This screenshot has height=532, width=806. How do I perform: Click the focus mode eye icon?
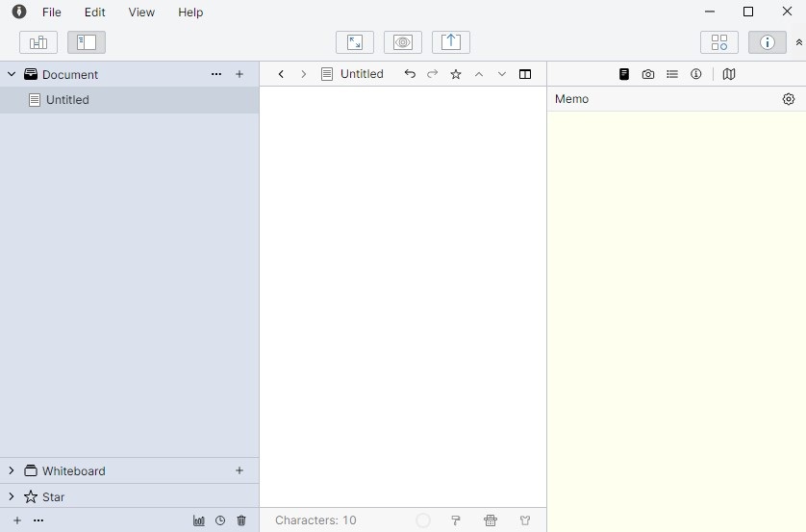click(403, 42)
